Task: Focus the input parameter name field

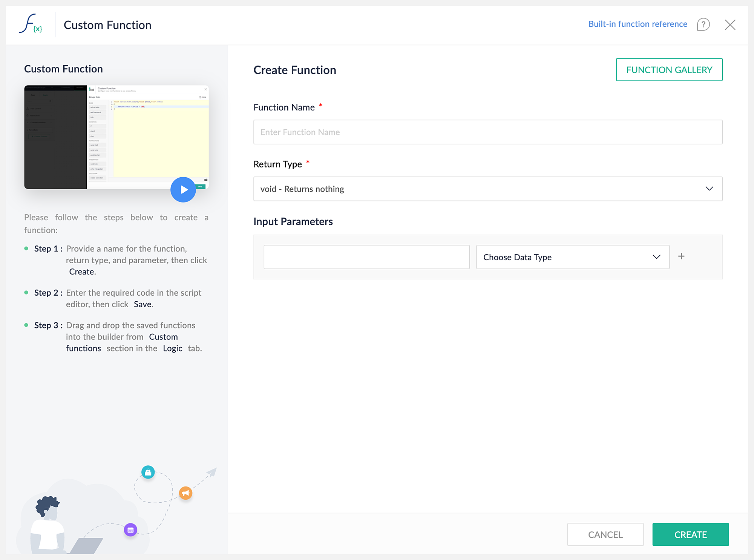Action: (x=366, y=257)
